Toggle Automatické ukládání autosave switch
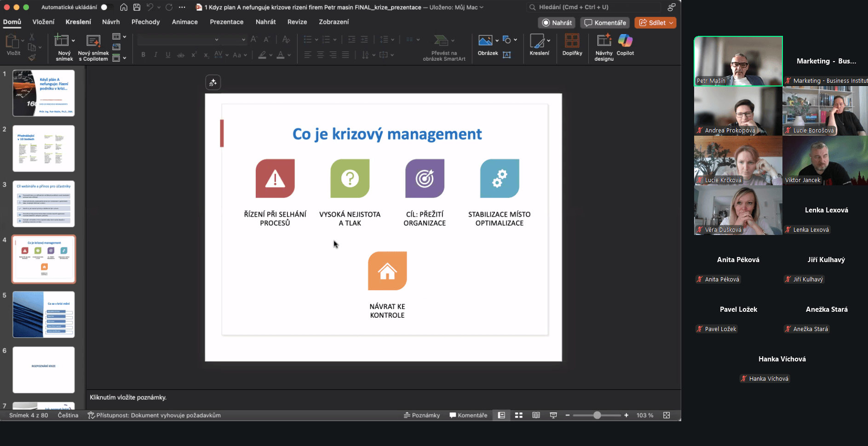The image size is (868, 446). click(x=106, y=7)
